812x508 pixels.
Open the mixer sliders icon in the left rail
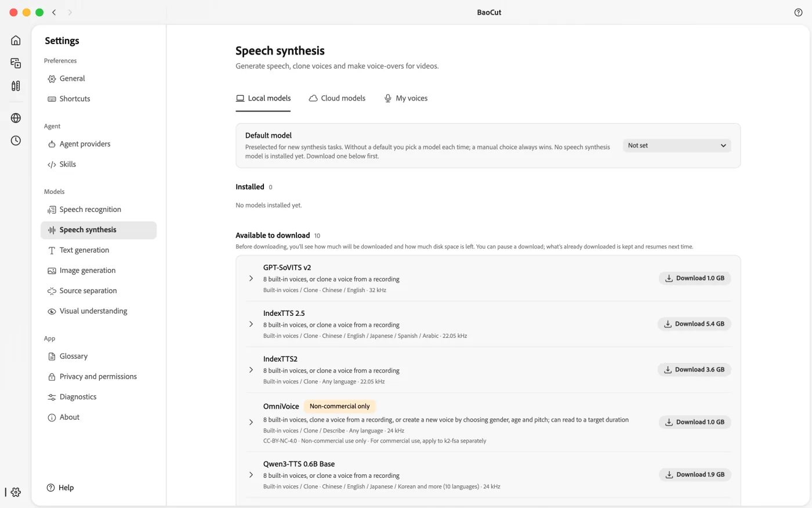tap(16, 86)
